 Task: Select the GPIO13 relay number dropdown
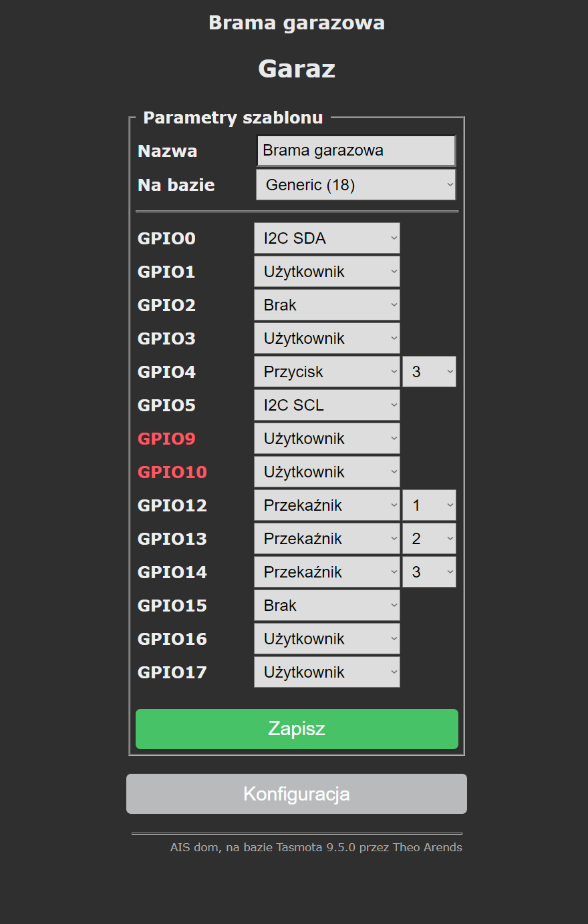point(429,539)
